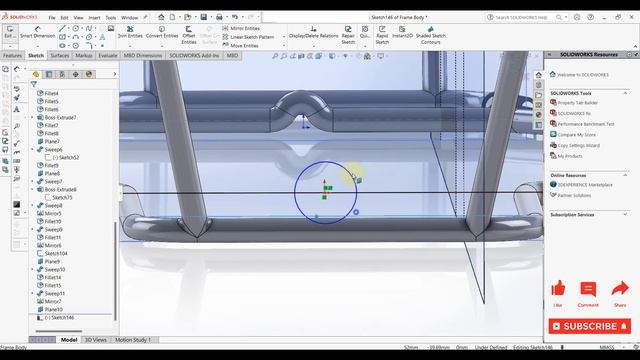Switch to the Features tab
The width and height of the screenshot is (640, 360).
[x=12, y=56]
